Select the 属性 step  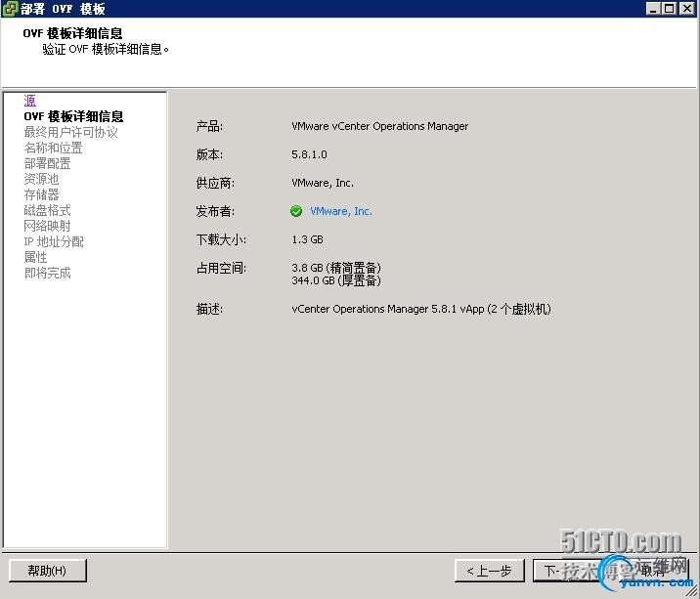coord(36,257)
